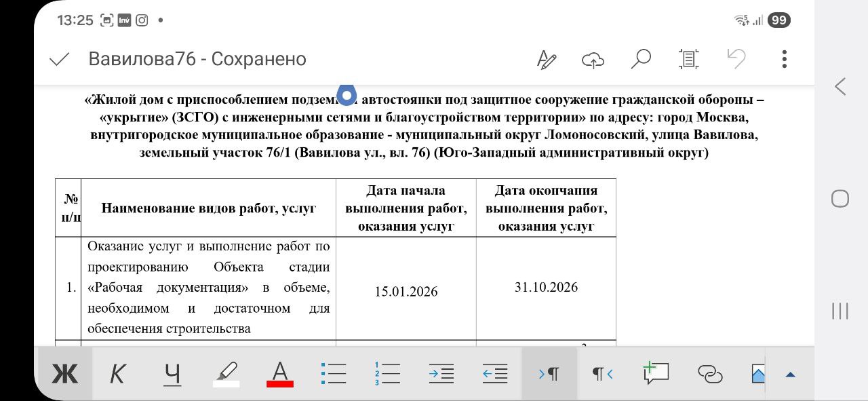Tap the Android home navigation button
Viewport: 868px width, 401px height.
click(840, 199)
